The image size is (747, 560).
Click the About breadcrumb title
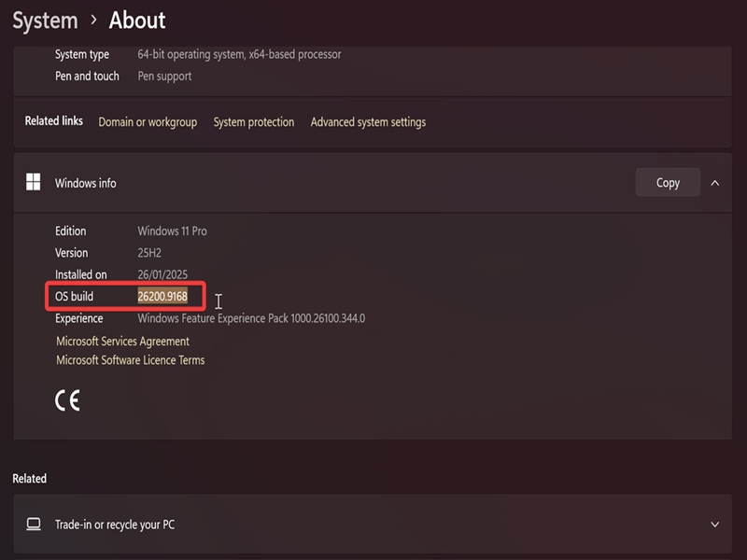pyautogui.click(x=137, y=21)
